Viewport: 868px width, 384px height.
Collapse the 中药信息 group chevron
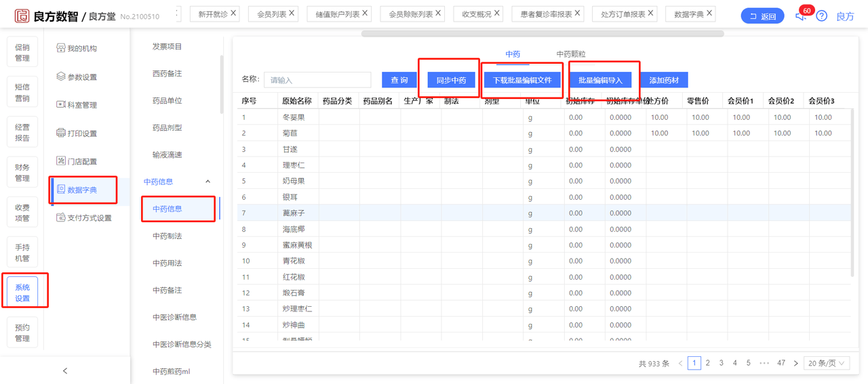tap(208, 182)
